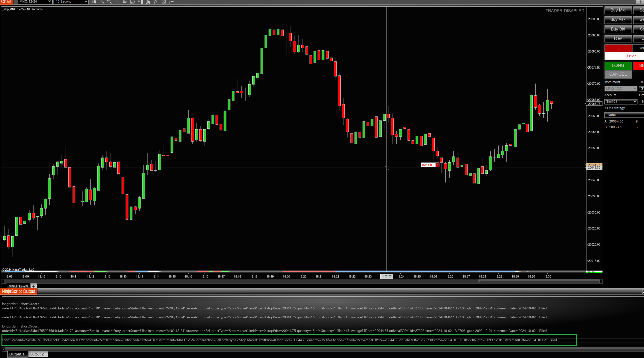Click the first 'longorder : shortOrder :' output line
The height and width of the screenshot is (358, 644).
(x=20, y=304)
